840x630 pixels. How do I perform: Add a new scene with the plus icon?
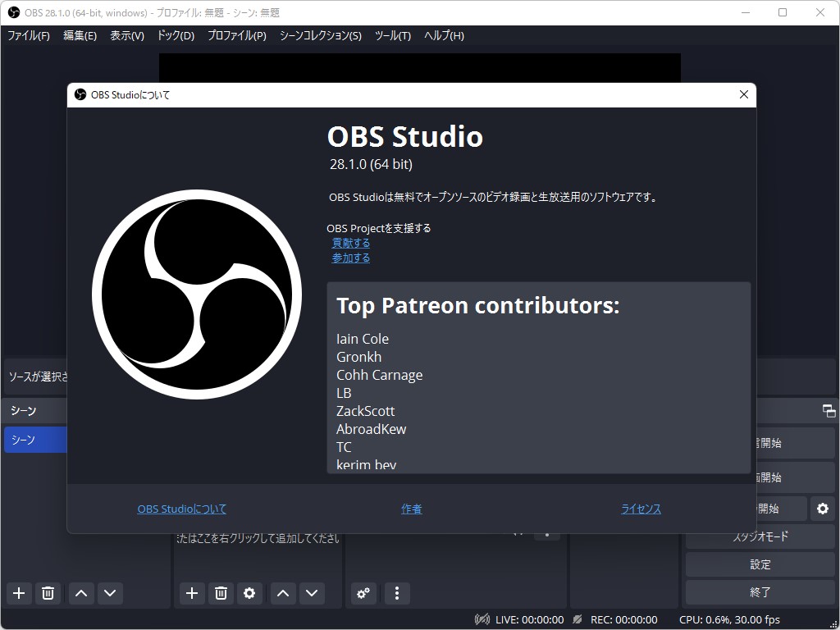point(18,593)
